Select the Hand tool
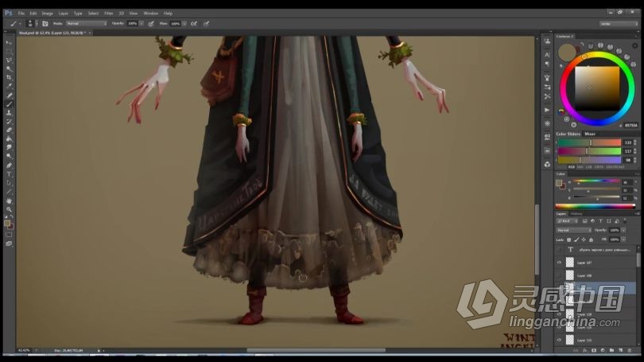This screenshot has height=362, width=644. pos(9,201)
